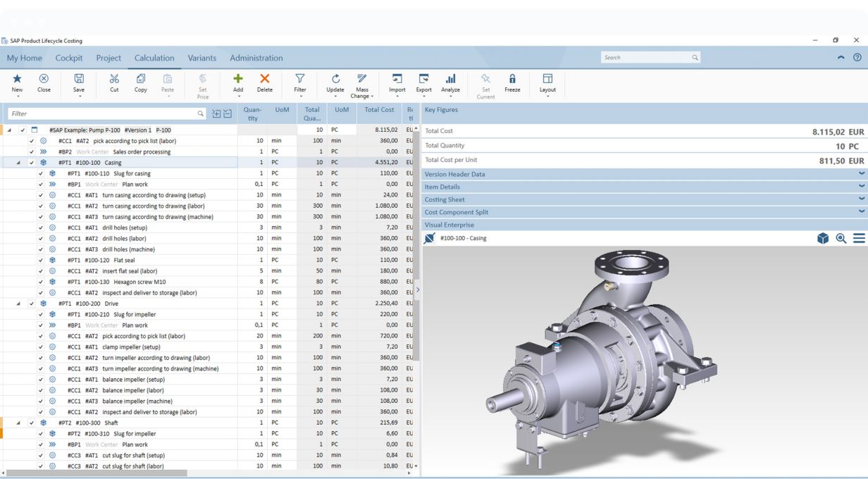Screen dimensions: 868x479
Task: Click the 3D cube icon in viewer
Action: [822, 239]
